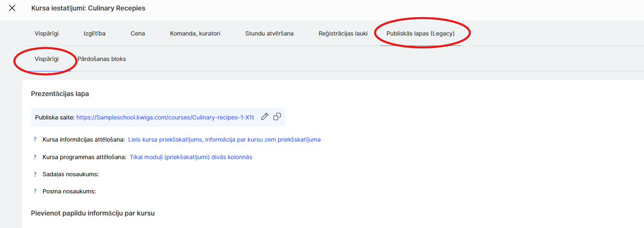Switch to the Reģistrācijas lauki tab
The height and width of the screenshot is (228, 644).
tap(343, 33)
